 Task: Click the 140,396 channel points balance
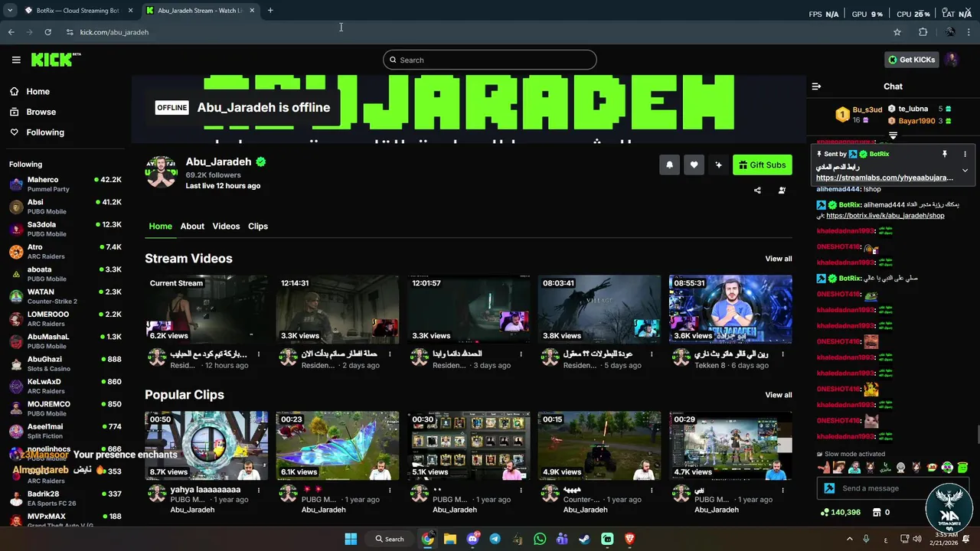(x=840, y=512)
